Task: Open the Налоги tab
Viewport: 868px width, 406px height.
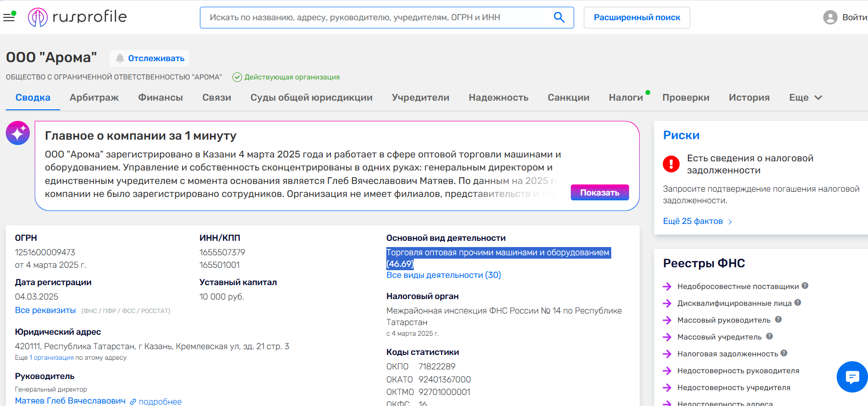Action: [626, 97]
